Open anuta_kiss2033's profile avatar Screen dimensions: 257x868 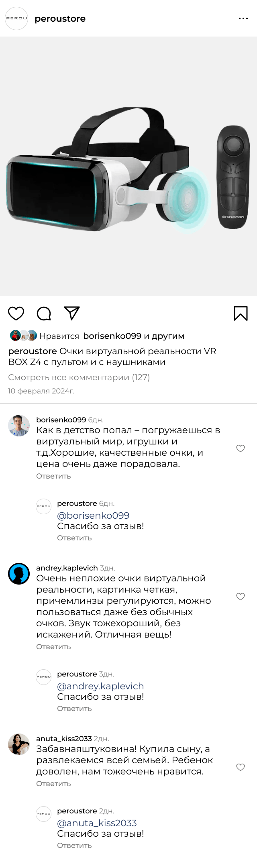click(x=19, y=744)
